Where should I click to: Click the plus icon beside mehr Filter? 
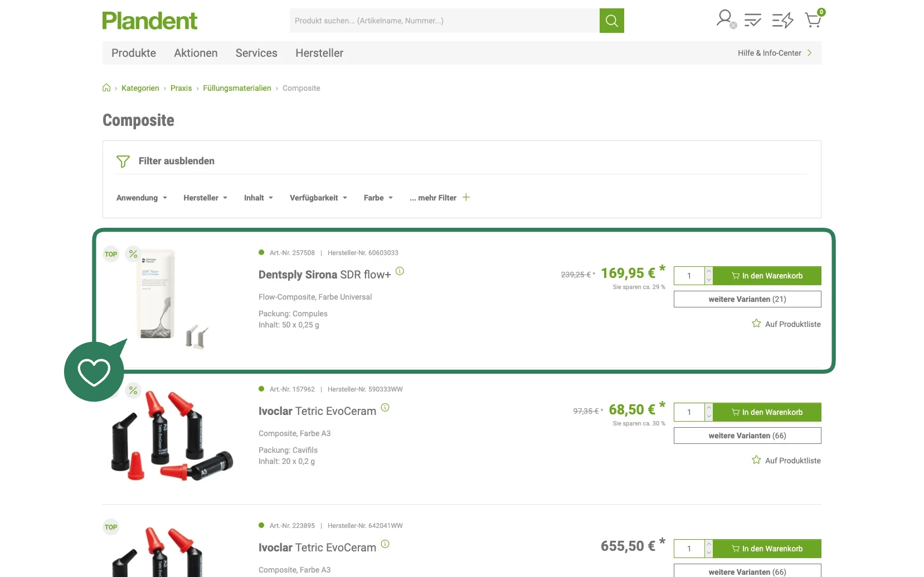466,197
